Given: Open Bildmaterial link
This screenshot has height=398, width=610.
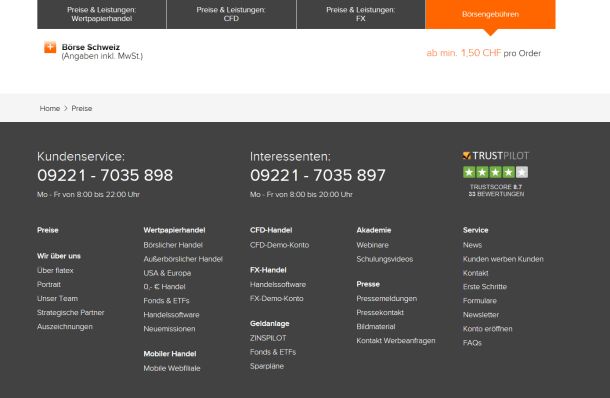Looking at the screenshot, I should click(376, 327).
